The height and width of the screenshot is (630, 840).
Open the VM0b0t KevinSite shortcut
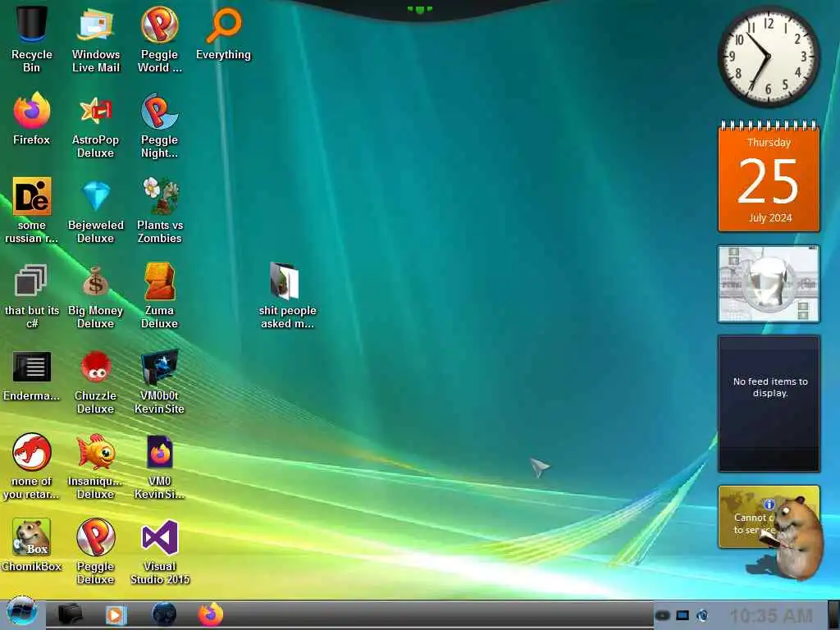[x=160, y=381]
